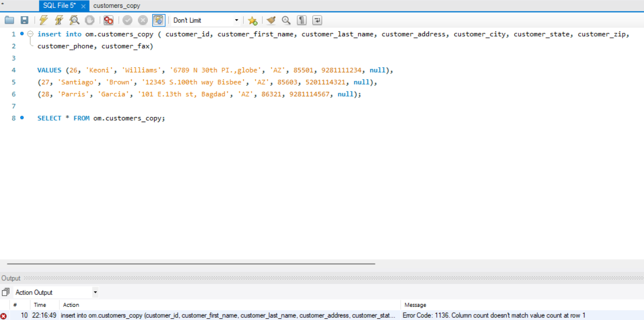Click the Stop Query hand button
Screen dimensions: 644x320
[90, 20]
